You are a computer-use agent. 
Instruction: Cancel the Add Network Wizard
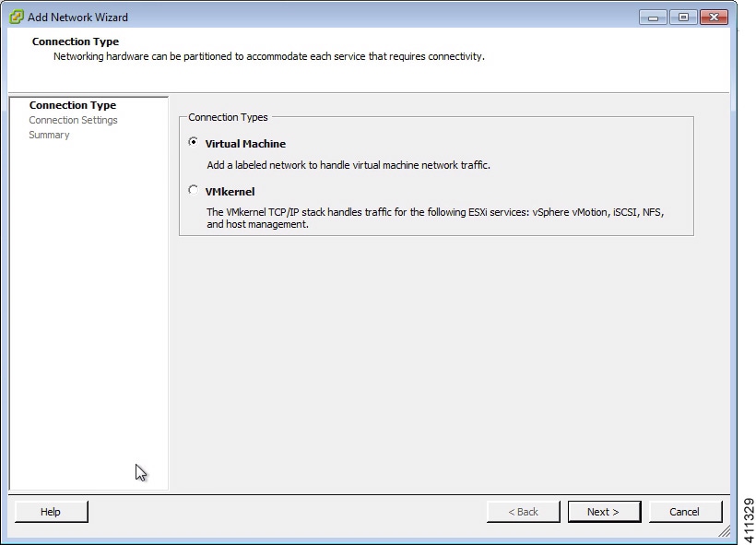685,512
